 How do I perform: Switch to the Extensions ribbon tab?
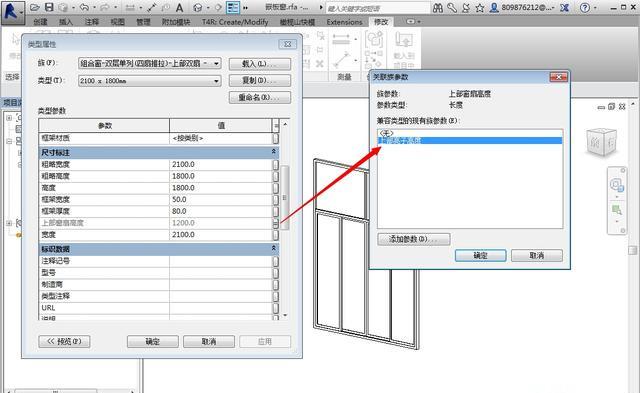click(344, 22)
